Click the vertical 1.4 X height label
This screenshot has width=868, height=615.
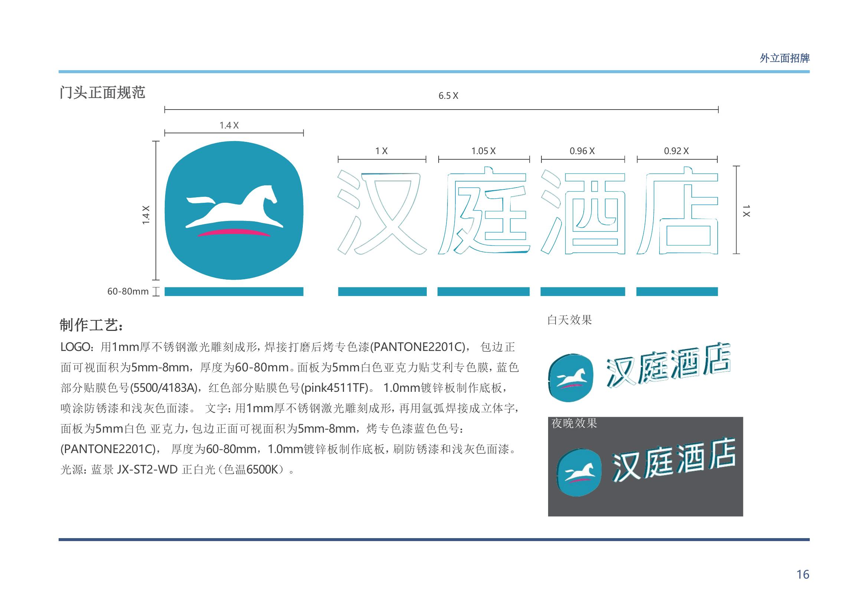(x=146, y=215)
